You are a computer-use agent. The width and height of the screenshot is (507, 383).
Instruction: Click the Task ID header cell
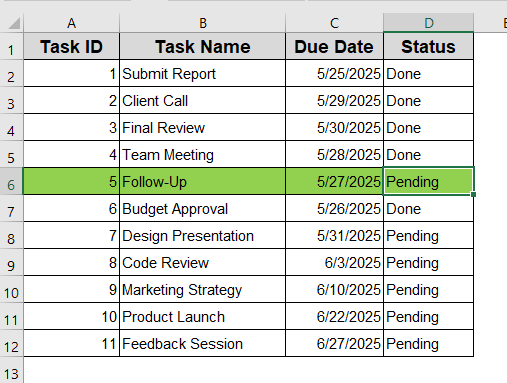click(x=71, y=46)
